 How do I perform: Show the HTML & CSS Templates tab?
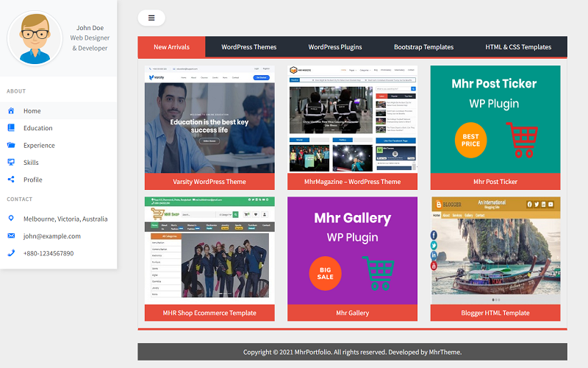pos(518,47)
